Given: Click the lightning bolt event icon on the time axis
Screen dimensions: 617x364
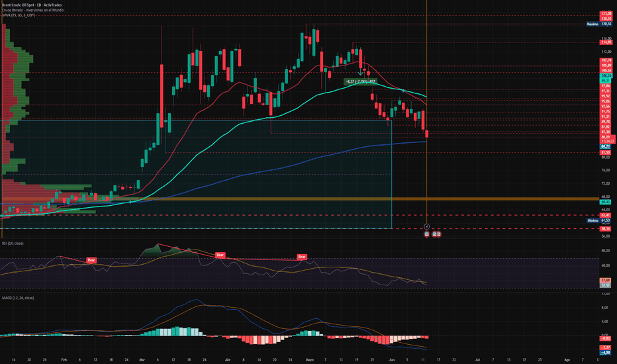Looking at the screenshot, I should pyautogui.click(x=426, y=226).
